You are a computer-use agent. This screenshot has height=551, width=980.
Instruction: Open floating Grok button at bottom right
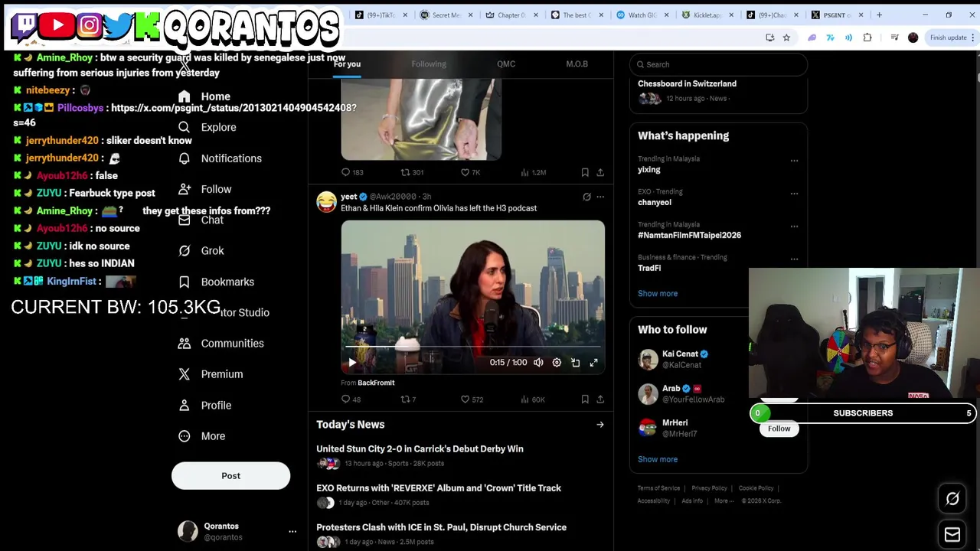click(x=952, y=499)
